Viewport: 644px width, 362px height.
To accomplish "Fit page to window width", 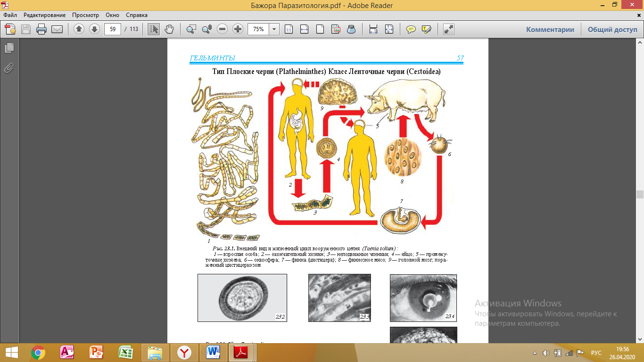I will (x=304, y=29).
